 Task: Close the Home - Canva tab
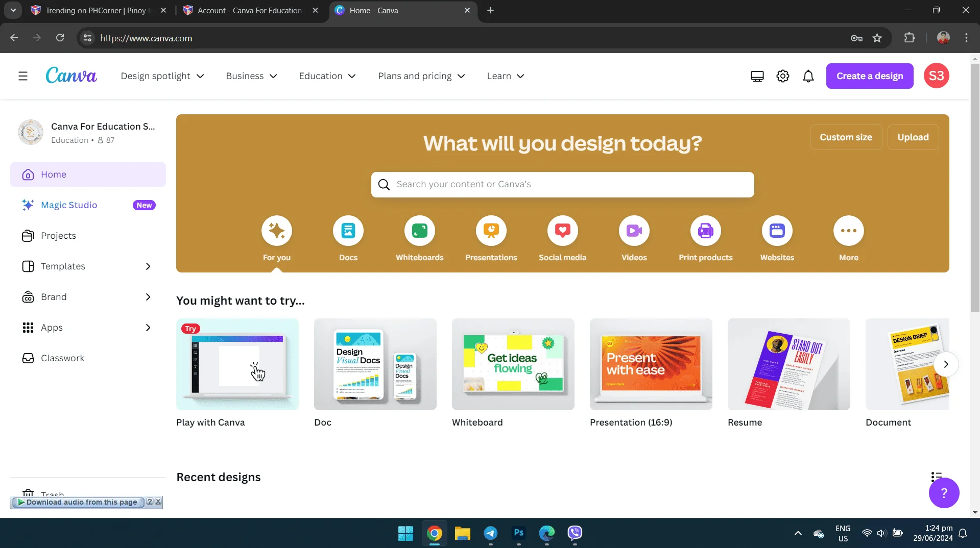467,10
